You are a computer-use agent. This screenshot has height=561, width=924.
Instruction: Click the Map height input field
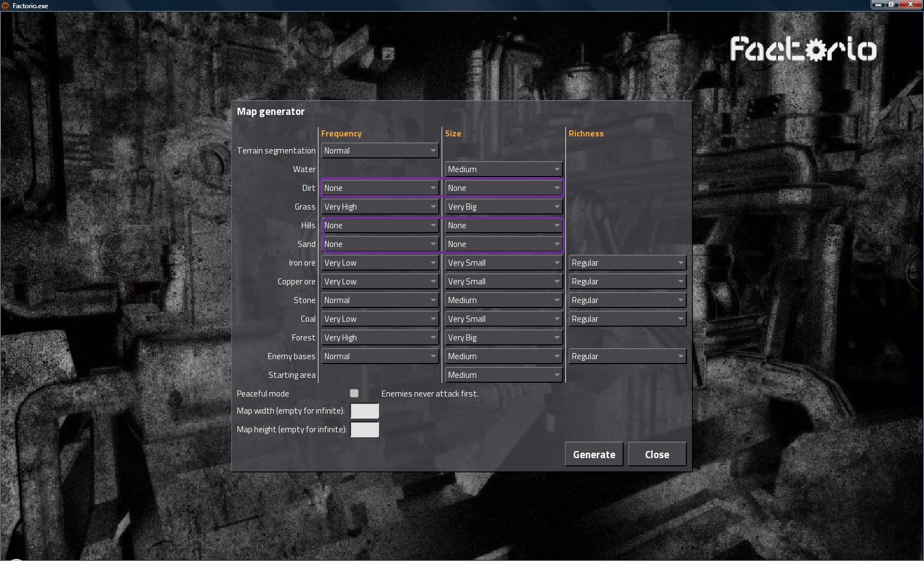click(365, 430)
